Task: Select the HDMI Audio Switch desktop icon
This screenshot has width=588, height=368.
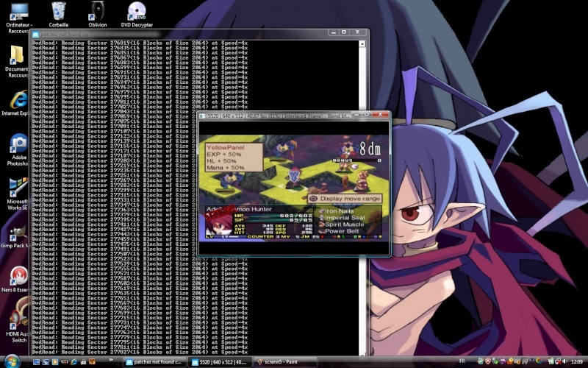Action: (x=19, y=321)
